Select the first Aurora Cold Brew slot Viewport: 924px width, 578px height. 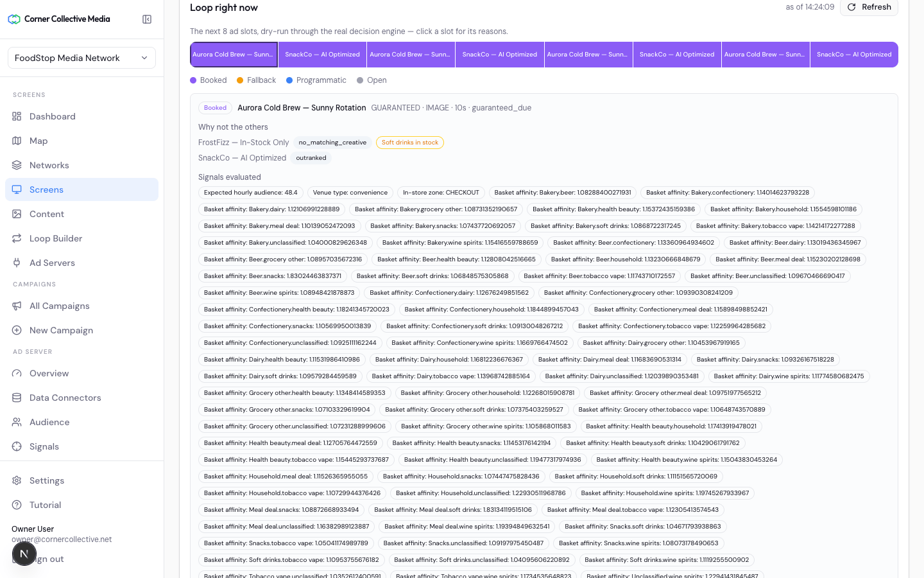pos(234,55)
